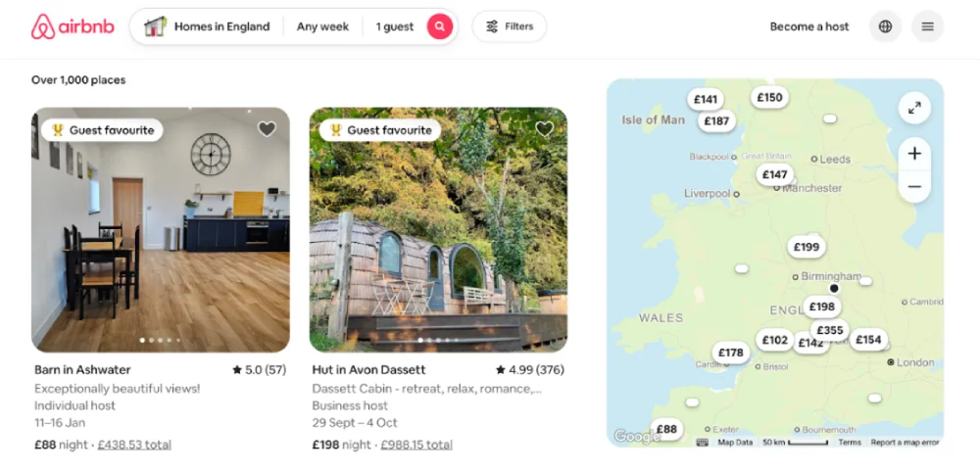Image resolution: width=980 pixels, height=471 pixels.
Task: Click Homes in England search field
Action: [207, 26]
